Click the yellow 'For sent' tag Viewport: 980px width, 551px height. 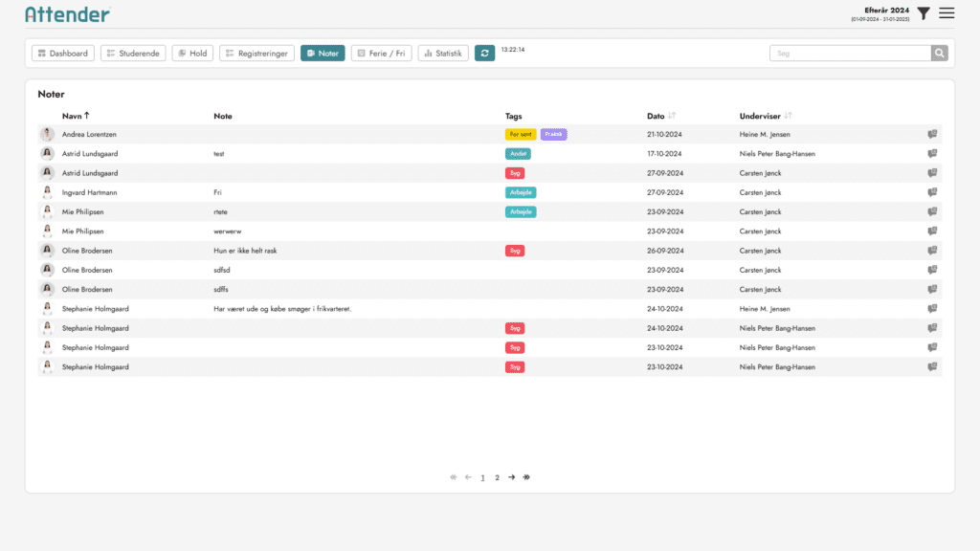(x=521, y=135)
